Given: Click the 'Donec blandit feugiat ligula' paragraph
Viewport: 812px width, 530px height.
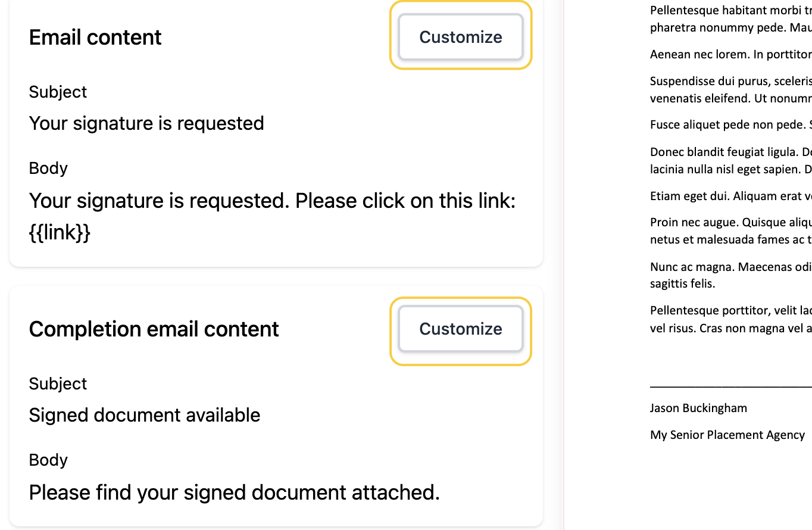Looking at the screenshot, I should click(731, 160).
